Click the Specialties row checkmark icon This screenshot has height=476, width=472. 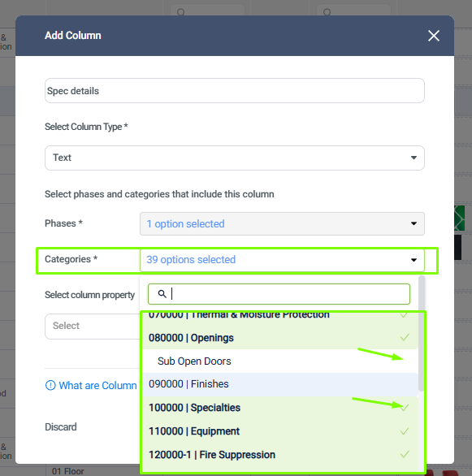[x=405, y=407]
